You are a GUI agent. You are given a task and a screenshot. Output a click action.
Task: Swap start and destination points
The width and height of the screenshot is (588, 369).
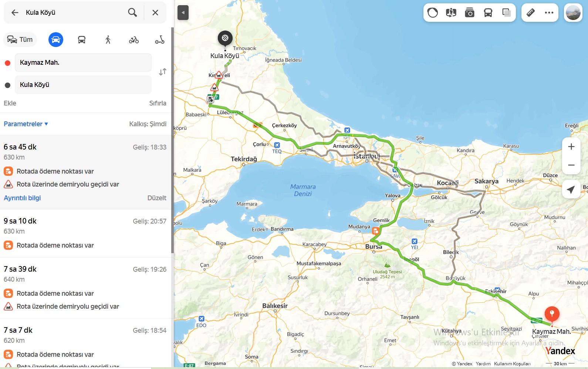pos(162,72)
